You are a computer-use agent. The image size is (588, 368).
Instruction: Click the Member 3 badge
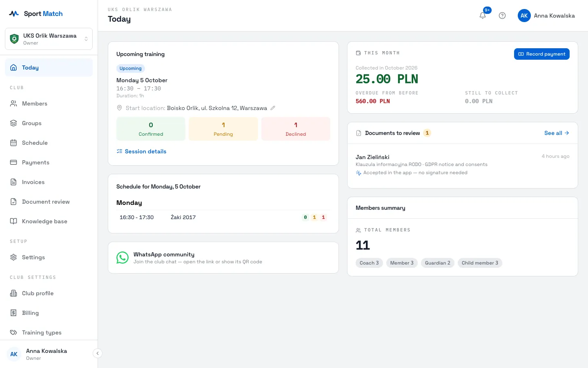(x=402, y=263)
